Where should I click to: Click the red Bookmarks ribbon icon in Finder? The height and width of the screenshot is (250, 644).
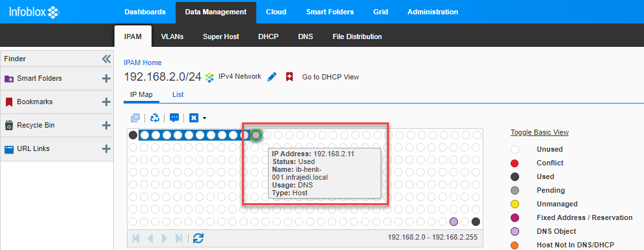(x=9, y=102)
